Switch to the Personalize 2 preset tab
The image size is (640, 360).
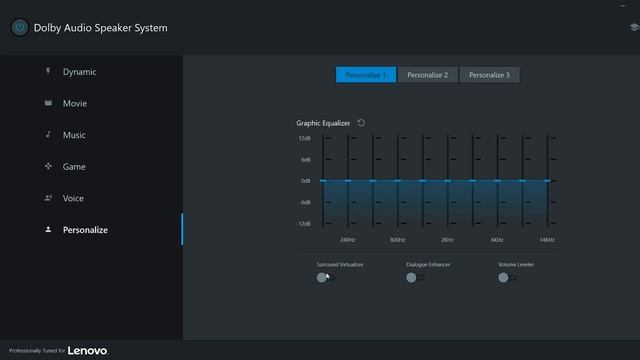427,75
